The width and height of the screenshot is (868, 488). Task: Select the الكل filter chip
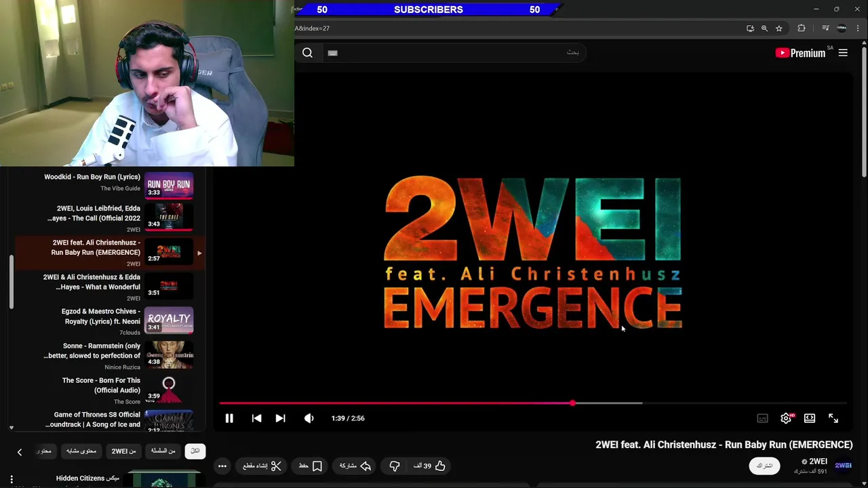(195, 451)
